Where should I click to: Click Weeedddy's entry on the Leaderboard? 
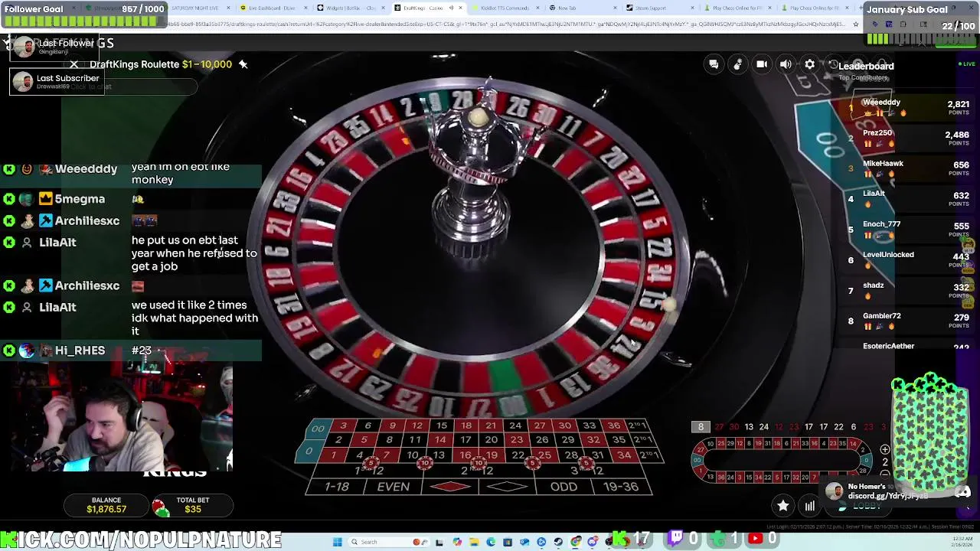pyautogui.click(x=907, y=108)
